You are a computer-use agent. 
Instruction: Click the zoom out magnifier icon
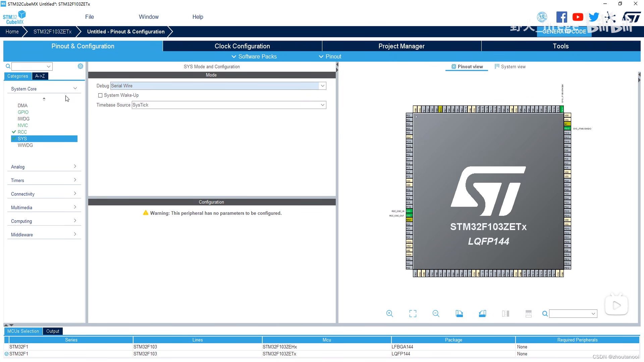pos(436,313)
